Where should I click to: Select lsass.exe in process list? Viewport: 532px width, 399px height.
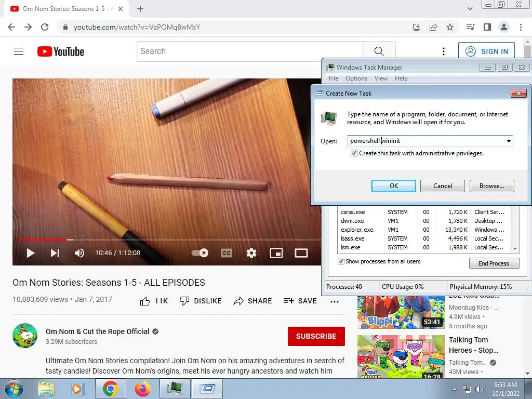point(423,238)
